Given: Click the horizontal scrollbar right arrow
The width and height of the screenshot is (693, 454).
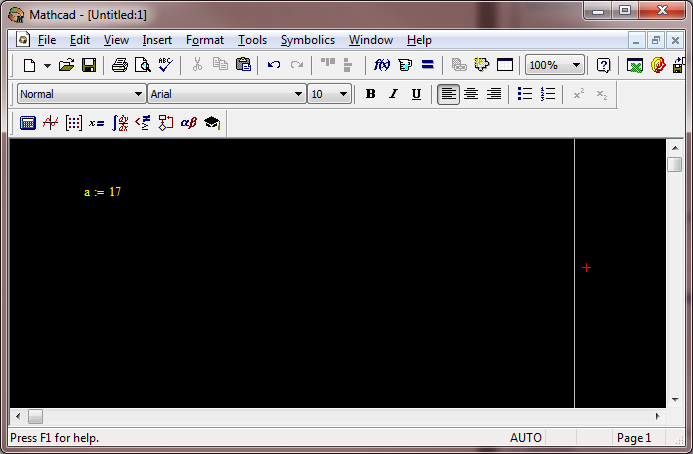Looking at the screenshot, I should [658, 416].
